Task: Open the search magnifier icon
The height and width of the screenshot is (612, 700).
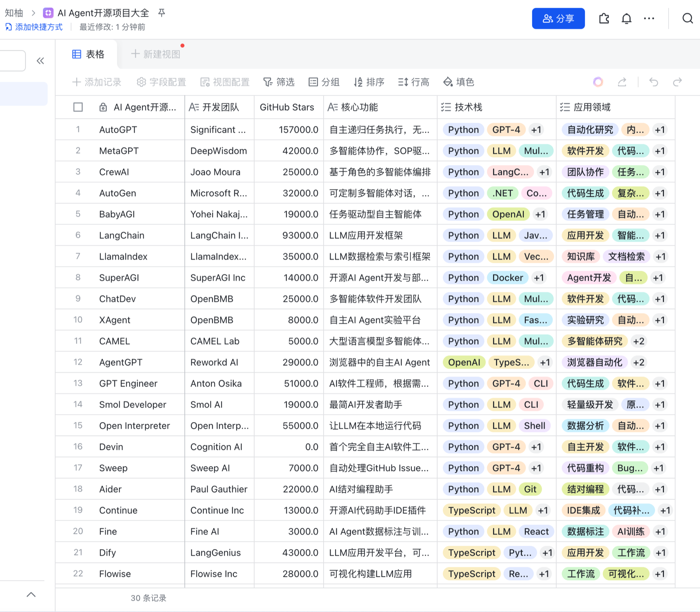Action: point(687,19)
